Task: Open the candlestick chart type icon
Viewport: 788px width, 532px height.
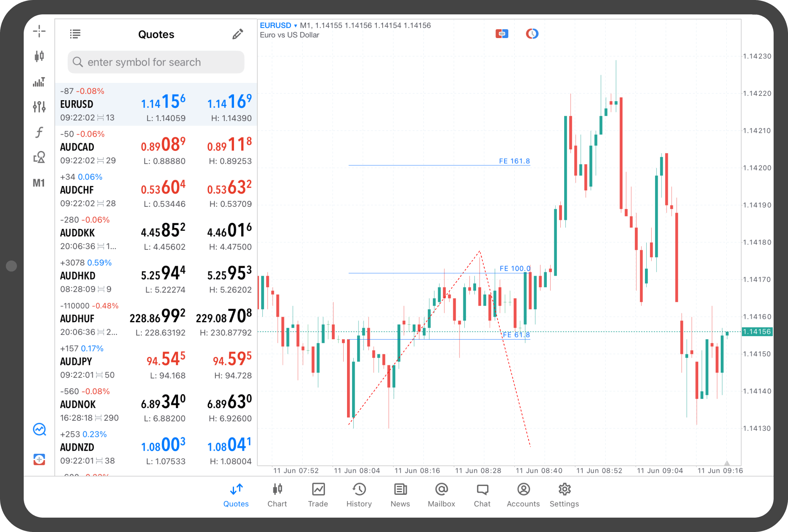Action: coord(39,56)
